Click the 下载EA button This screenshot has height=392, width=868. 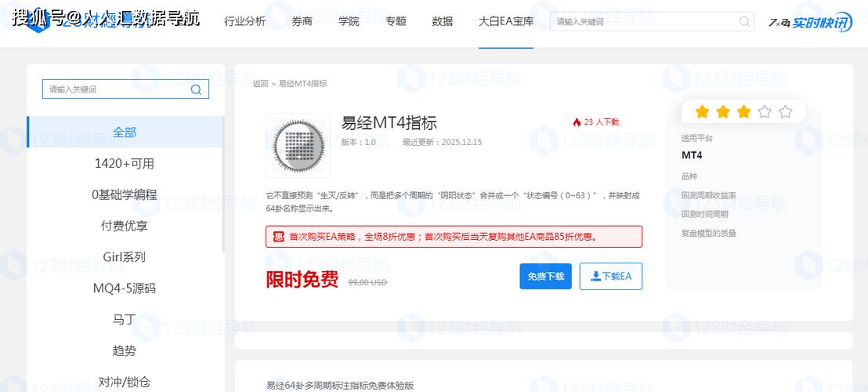(x=611, y=276)
